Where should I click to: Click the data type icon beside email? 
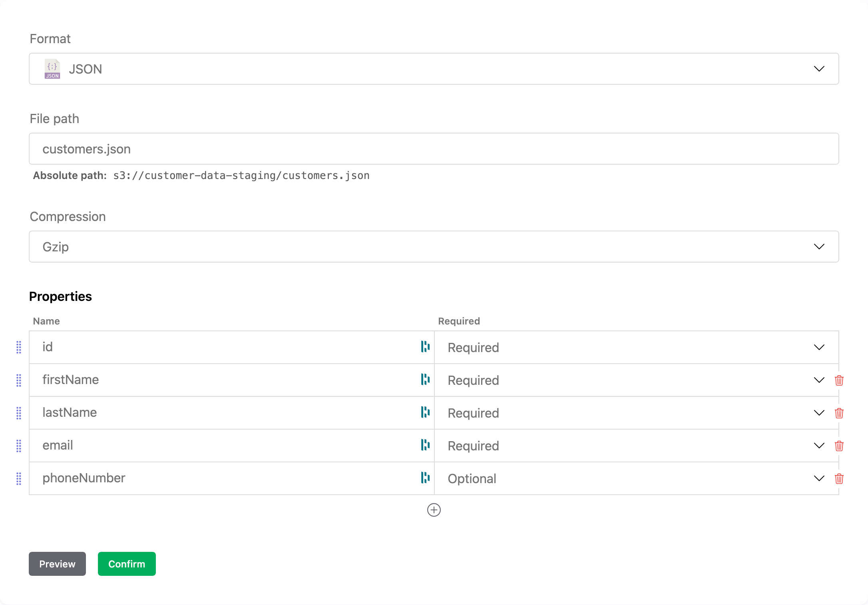(425, 446)
